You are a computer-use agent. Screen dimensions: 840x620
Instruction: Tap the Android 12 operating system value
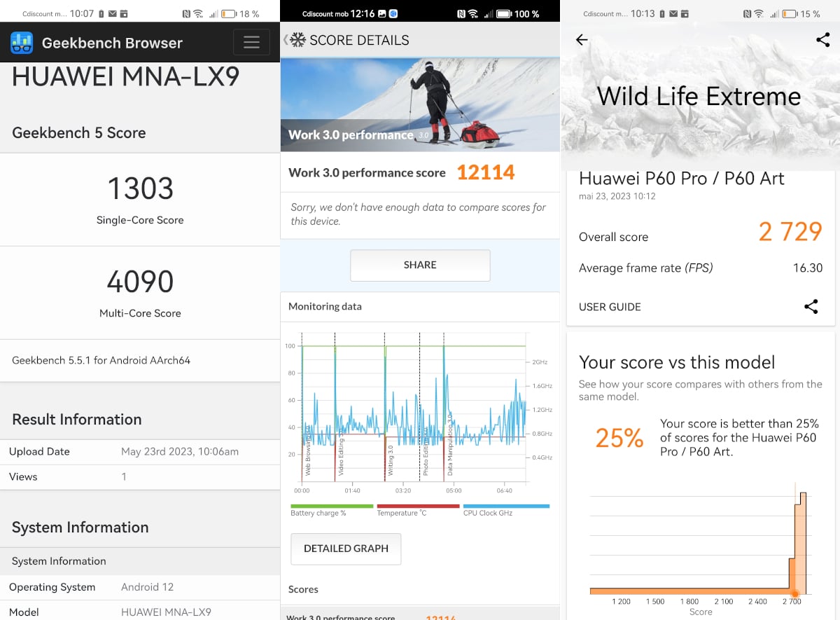point(147,587)
